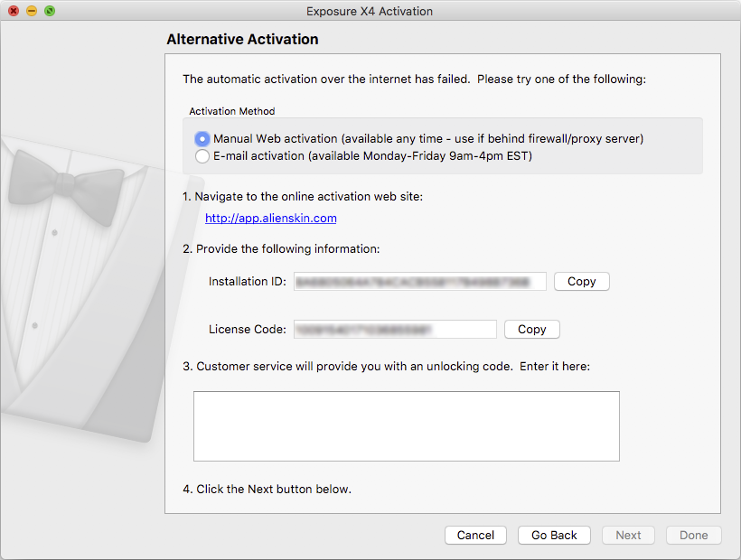Select Manual Web activation radio button
741x560 pixels.
pos(202,139)
